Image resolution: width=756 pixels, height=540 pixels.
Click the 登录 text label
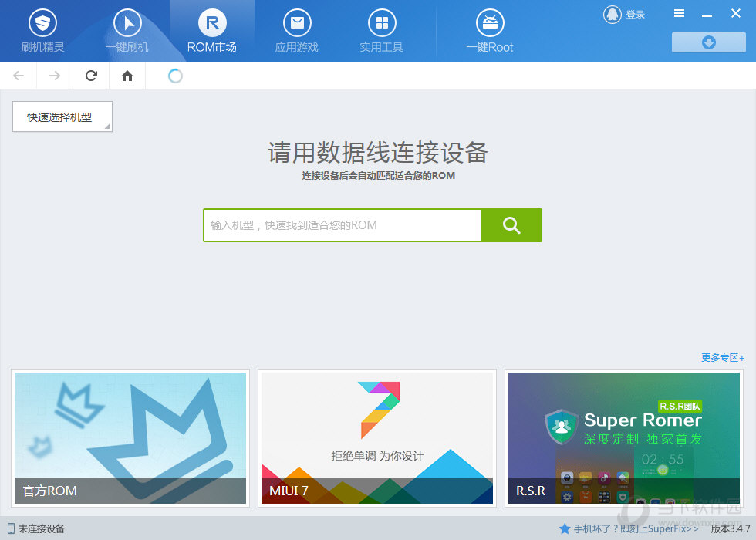pyautogui.click(x=636, y=15)
